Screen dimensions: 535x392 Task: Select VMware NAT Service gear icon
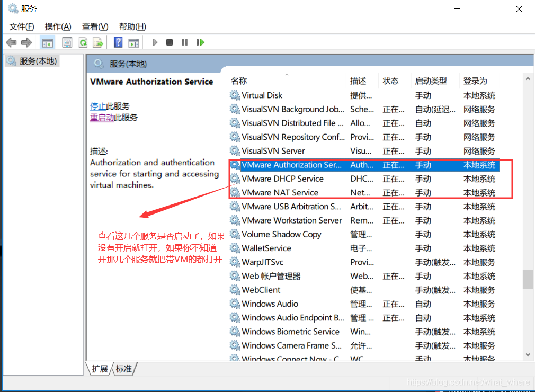click(x=235, y=192)
